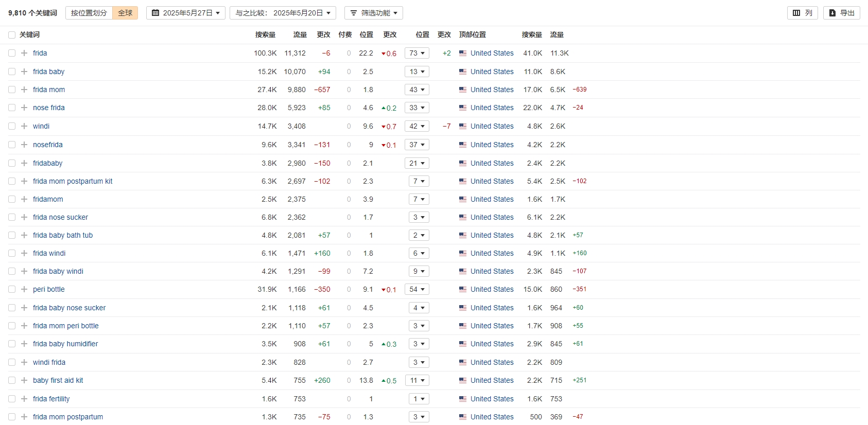Click the plus icon next to frida
Viewport: 868px width, 425px height.
point(24,53)
